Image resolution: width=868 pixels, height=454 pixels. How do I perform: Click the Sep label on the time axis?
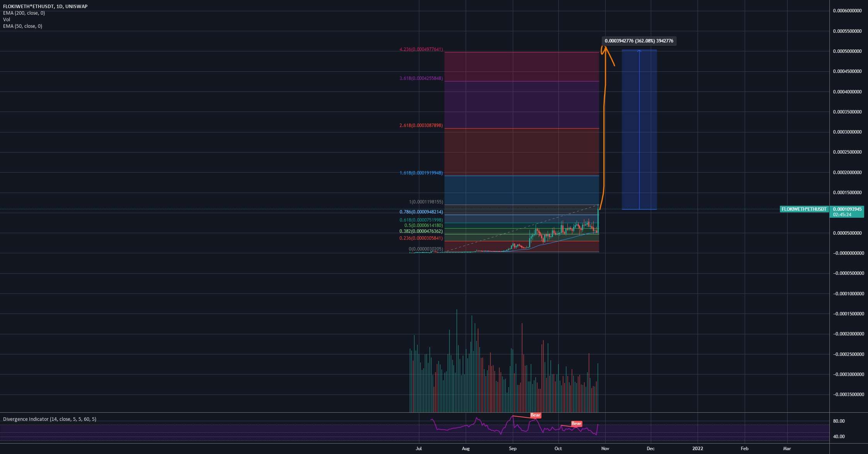click(x=512, y=449)
